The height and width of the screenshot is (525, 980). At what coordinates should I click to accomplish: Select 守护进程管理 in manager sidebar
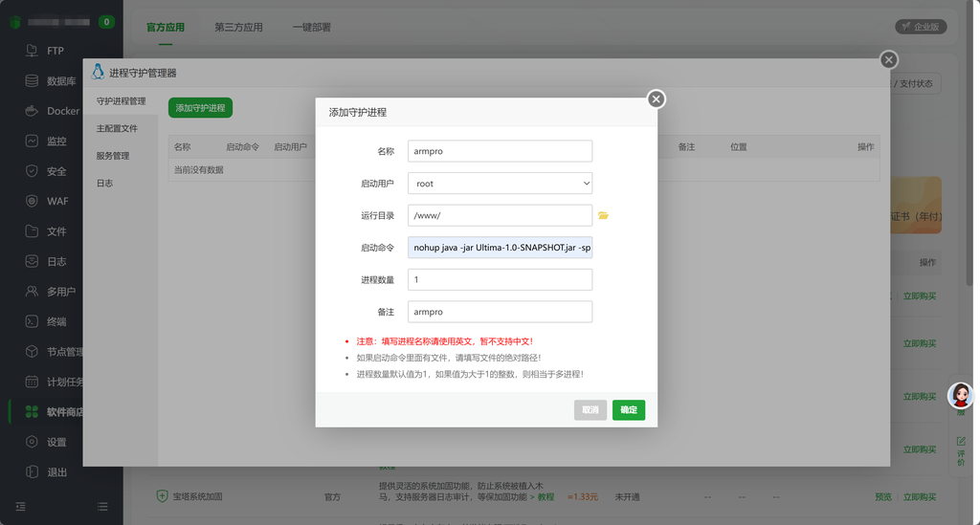(x=121, y=101)
